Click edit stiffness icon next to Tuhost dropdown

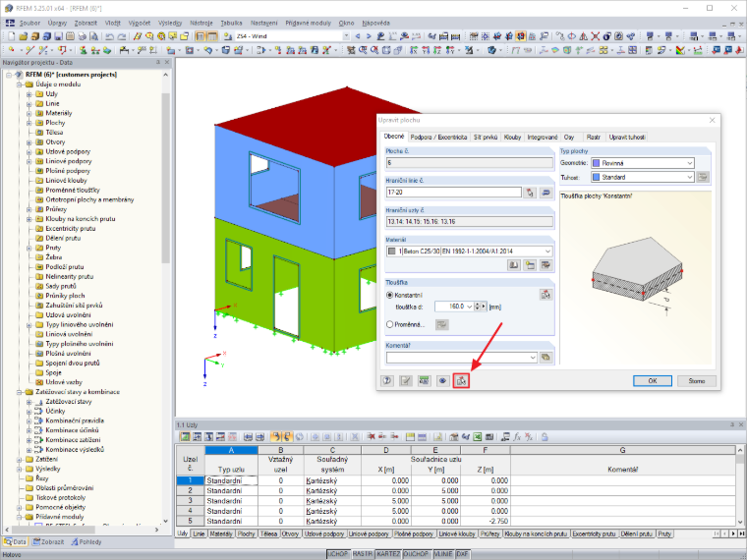pyautogui.click(x=702, y=177)
